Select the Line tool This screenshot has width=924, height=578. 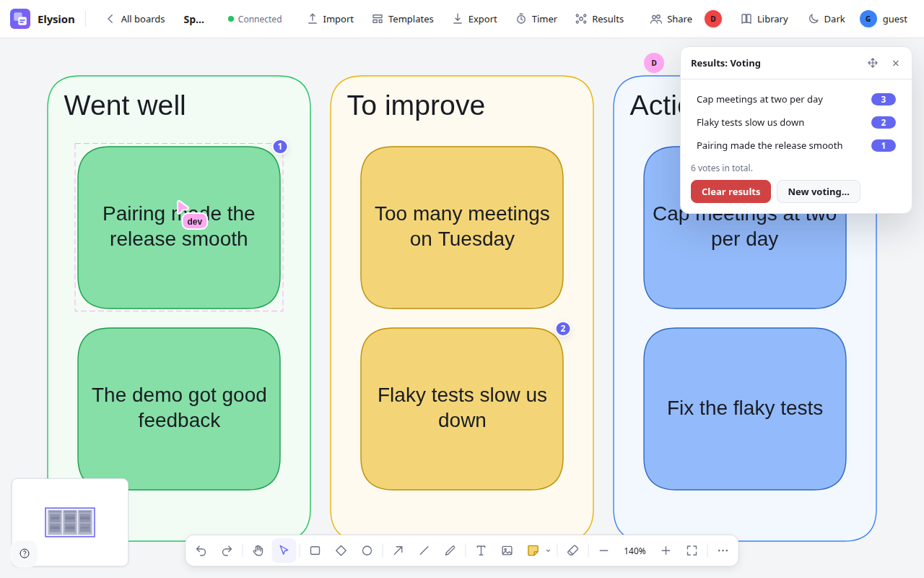click(x=424, y=551)
